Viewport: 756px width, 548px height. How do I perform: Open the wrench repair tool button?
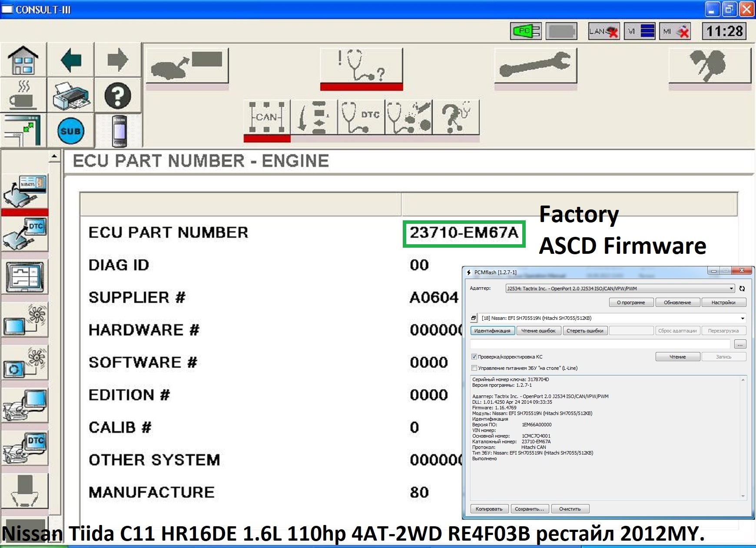pos(535,66)
